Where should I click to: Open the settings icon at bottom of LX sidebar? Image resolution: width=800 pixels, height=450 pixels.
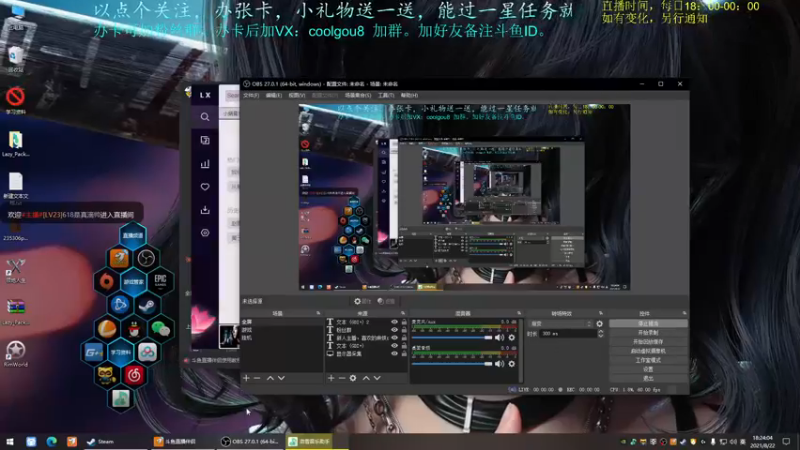pyautogui.click(x=205, y=233)
